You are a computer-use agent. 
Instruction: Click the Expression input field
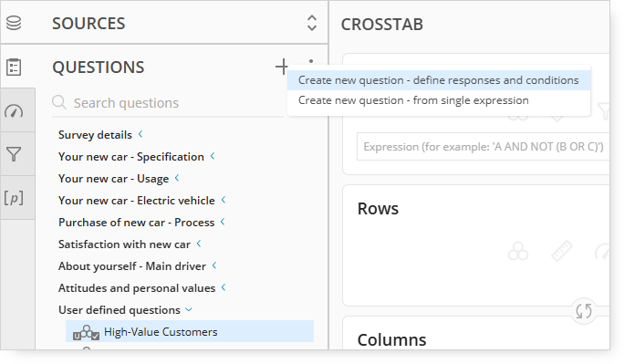(x=484, y=147)
